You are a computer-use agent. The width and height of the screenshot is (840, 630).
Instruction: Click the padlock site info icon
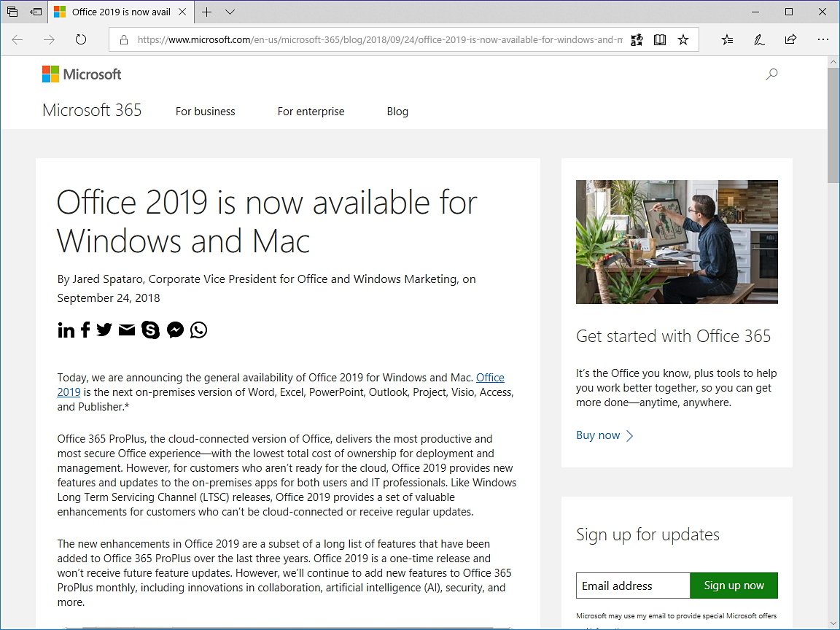(x=124, y=39)
